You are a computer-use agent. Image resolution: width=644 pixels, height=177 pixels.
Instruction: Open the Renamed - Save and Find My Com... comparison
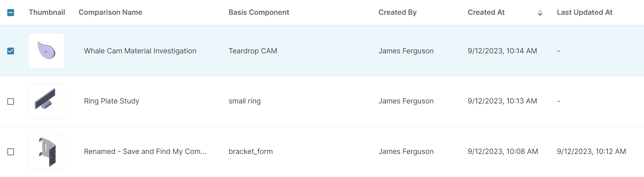(x=145, y=151)
